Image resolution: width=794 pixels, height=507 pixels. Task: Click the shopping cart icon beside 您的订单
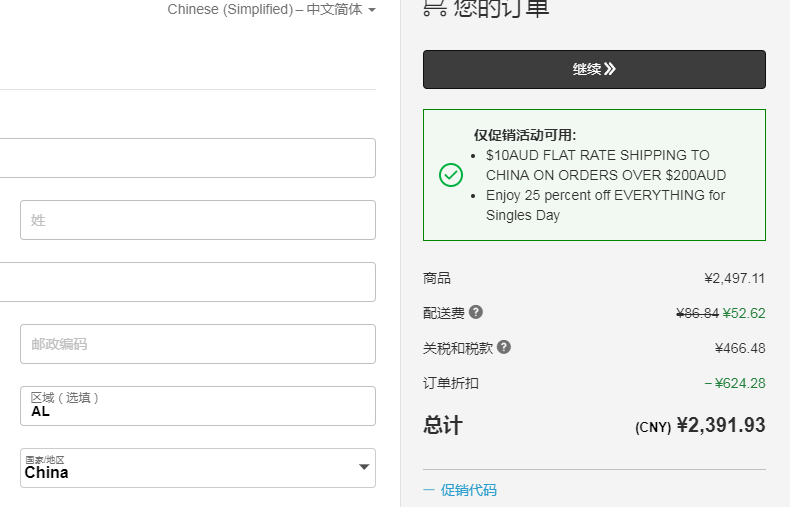click(434, 8)
